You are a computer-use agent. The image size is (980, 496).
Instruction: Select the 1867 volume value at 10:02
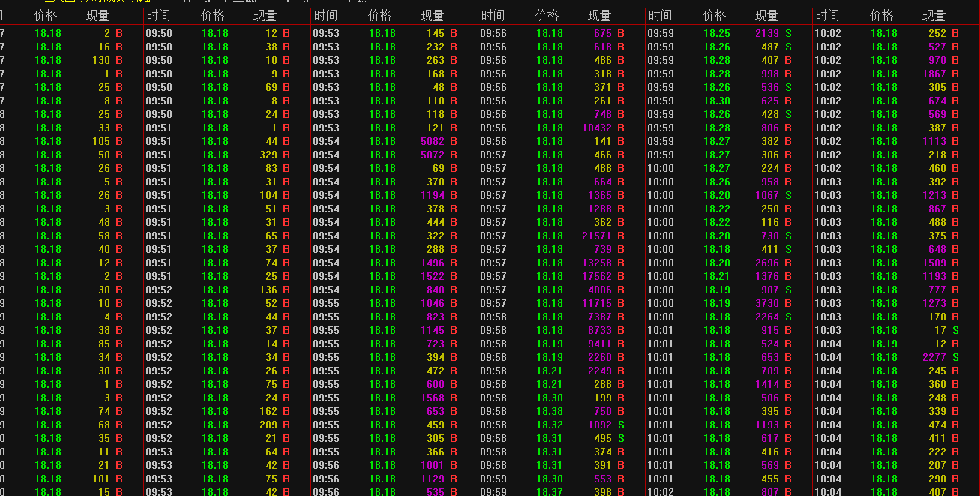(934, 74)
